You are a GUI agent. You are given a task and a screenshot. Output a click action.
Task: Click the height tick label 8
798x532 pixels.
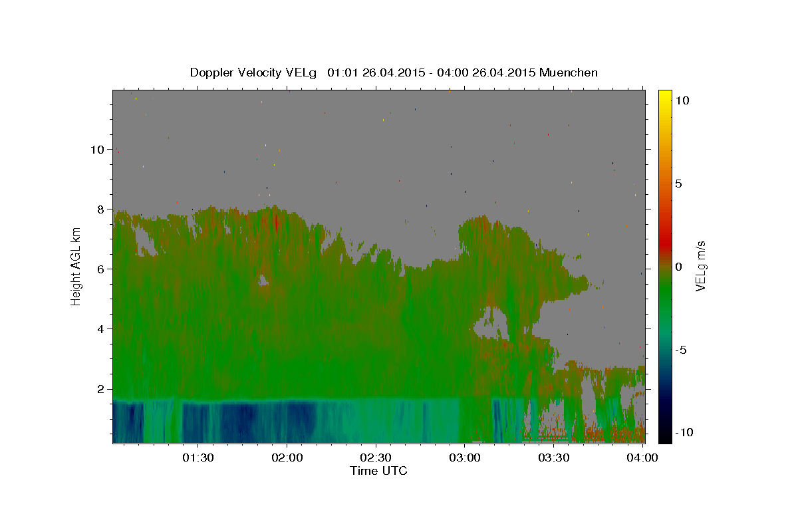[x=101, y=209]
